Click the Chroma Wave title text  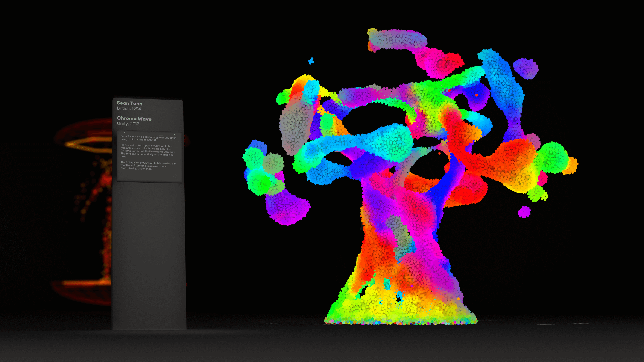[134, 119]
